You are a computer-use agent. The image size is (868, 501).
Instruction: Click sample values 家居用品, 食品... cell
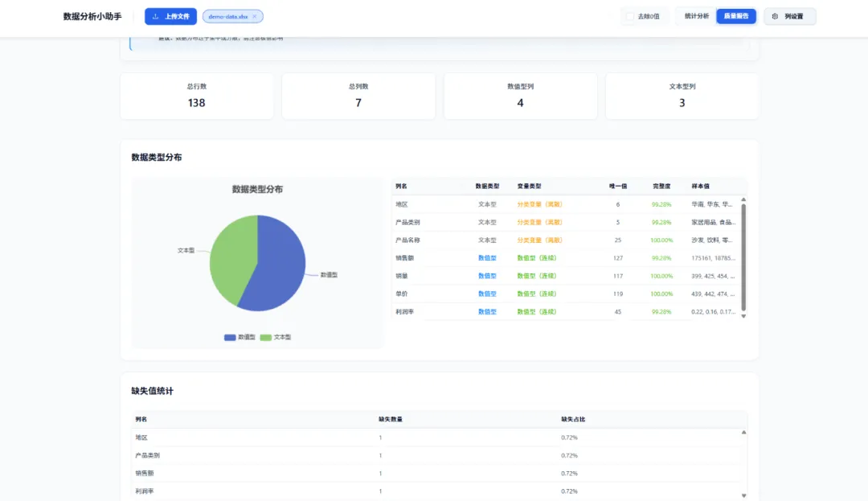pyautogui.click(x=713, y=222)
